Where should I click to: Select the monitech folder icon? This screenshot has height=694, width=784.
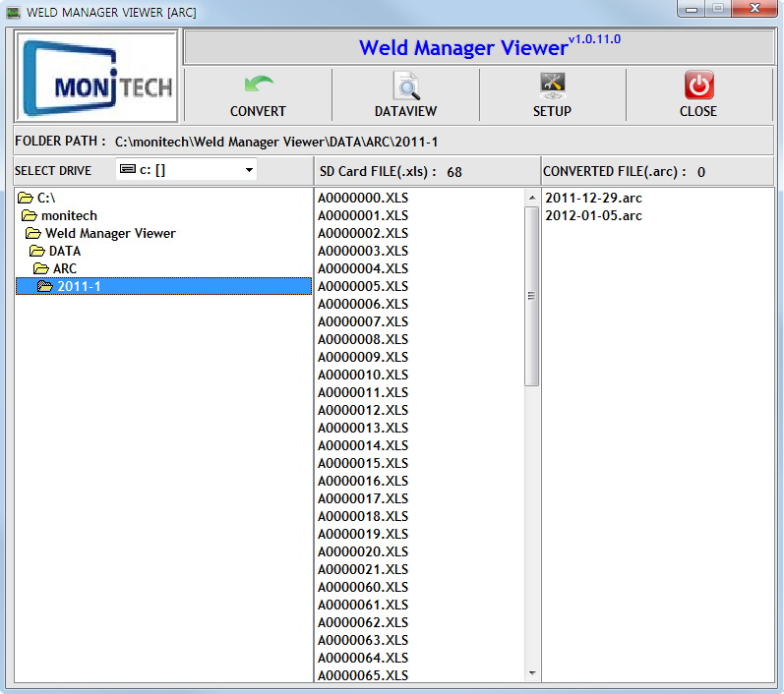pos(29,215)
